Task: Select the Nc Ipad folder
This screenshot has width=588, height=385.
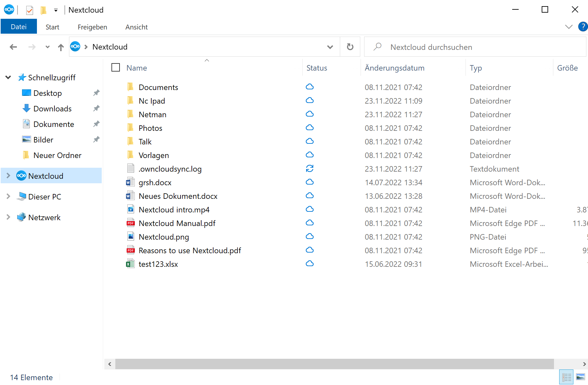Action: (152, 101)
